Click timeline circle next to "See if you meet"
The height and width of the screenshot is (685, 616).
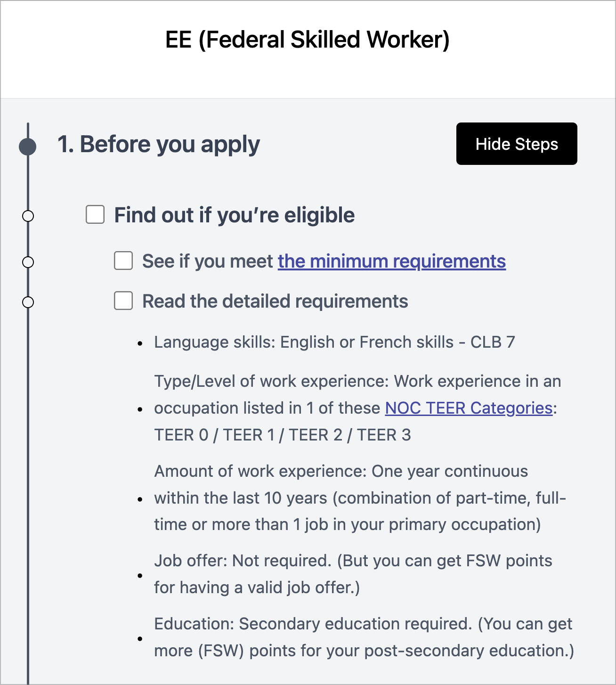[x=28, y=262]
